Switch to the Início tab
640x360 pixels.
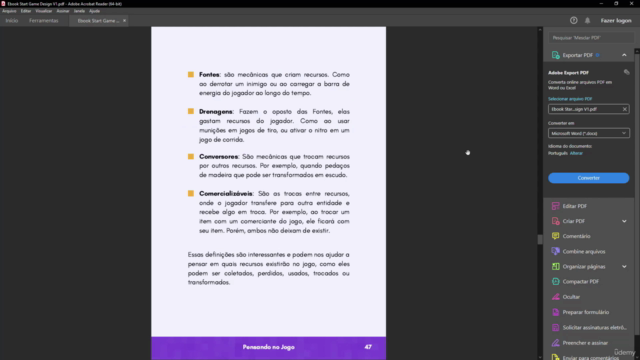[12, 20]
